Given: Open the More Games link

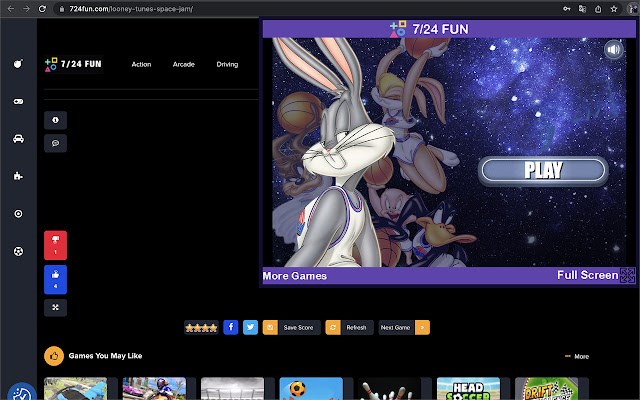Looking at the screenshot, I should click(x=295, y=276).
